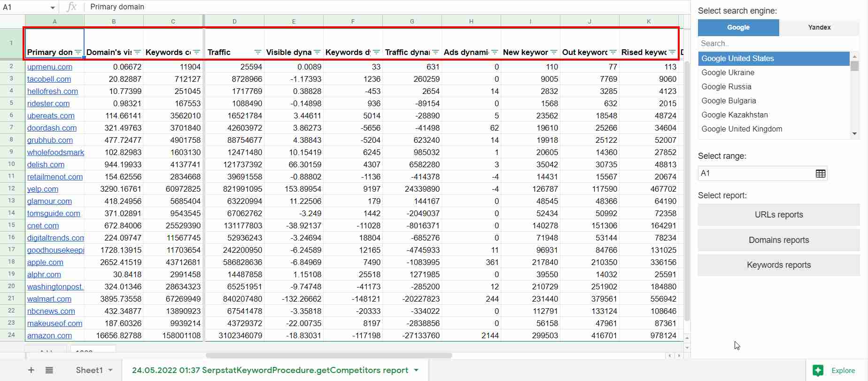Open the yelp.com link
The height and width of the screenshot is (381, 868).
[43, 189]
